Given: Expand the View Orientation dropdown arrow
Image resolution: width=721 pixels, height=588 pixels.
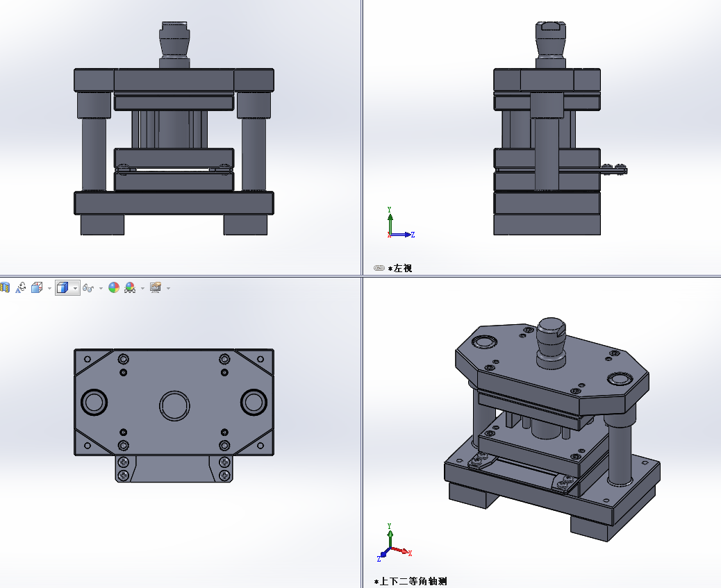Looking at the screenshot, I should tap(49, 288).
